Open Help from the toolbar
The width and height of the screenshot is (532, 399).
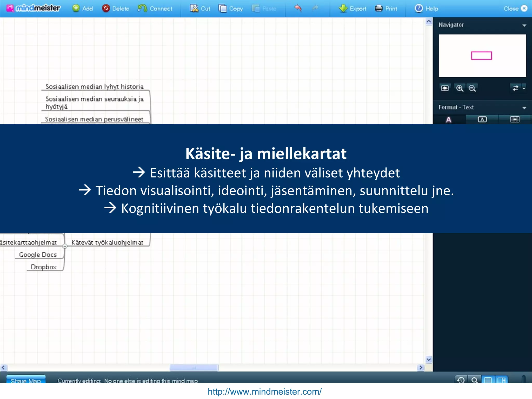click(426, 9)
